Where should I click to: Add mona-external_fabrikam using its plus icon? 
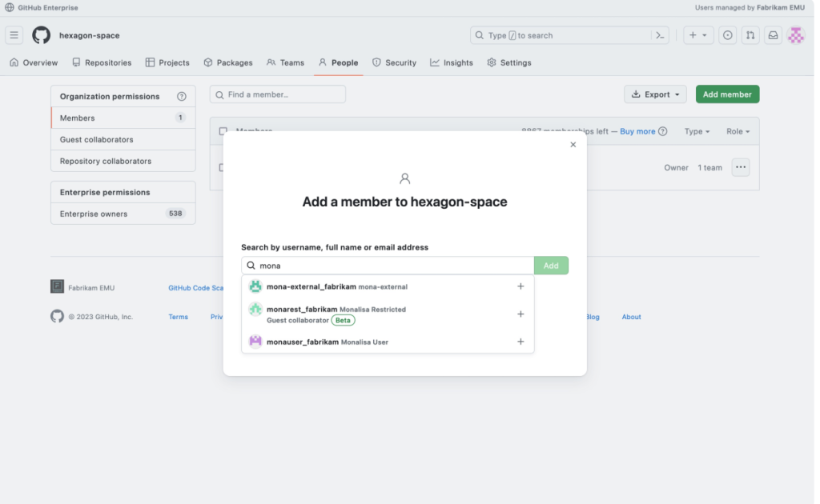coord(521,286)
